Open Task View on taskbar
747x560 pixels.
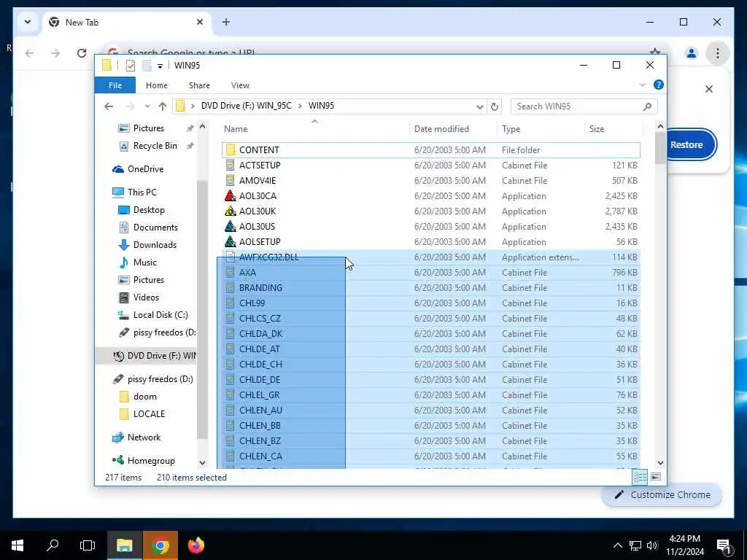click(x=88, y=545)
